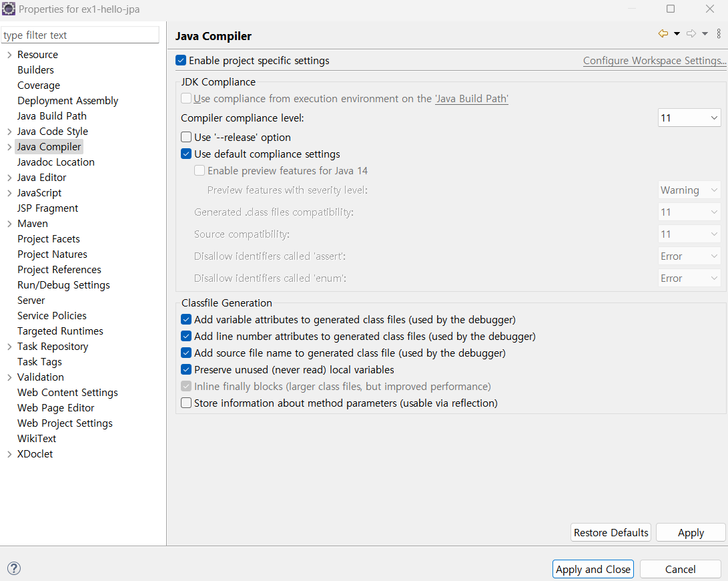The image size is (728, 581).
Task: Expand the XDoclet tree node
Action: pyautogui.click(x=9, y=453)
